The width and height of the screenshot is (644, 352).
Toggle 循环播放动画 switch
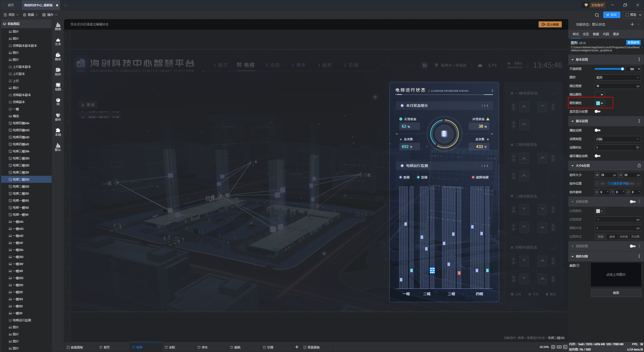597,156
